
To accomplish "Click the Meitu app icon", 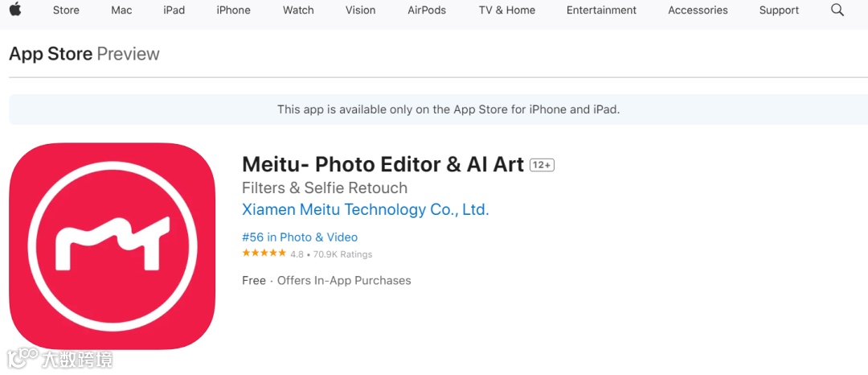I will pyautogui.click(x=112, y=246).
